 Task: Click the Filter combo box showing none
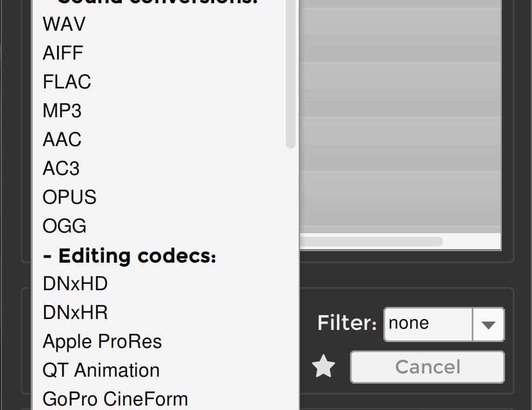[x=428, y=324]
